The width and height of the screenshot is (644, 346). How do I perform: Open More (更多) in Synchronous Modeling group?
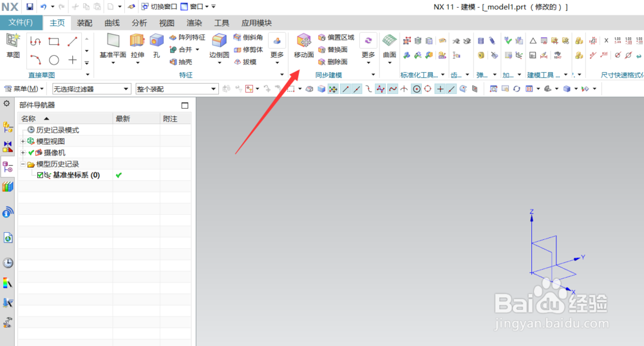(368, 48)
